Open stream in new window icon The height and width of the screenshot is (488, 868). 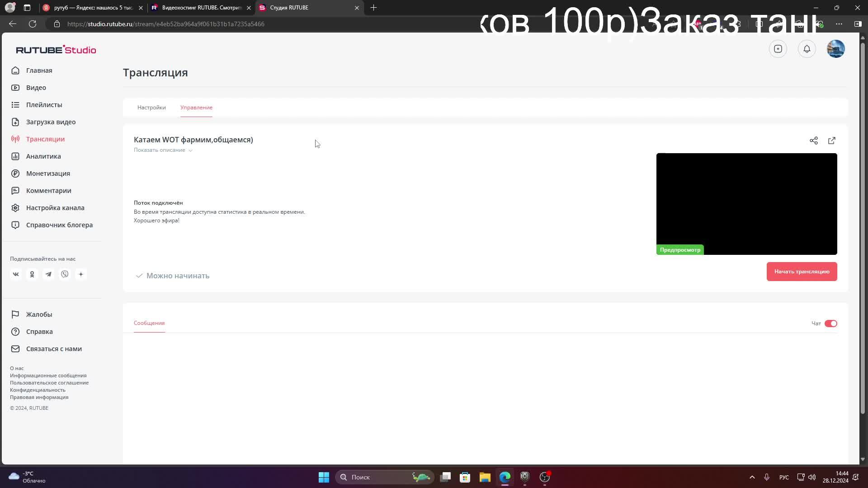tap(832, 141)
